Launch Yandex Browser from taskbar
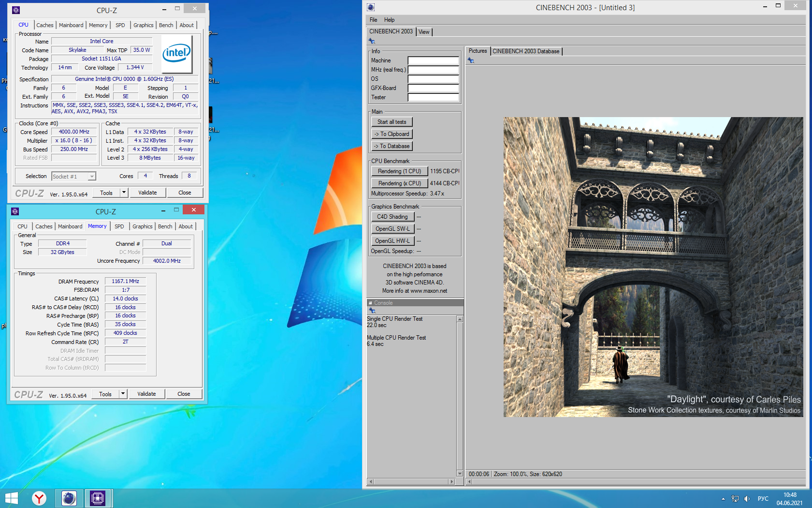 [x=39, y=498]
